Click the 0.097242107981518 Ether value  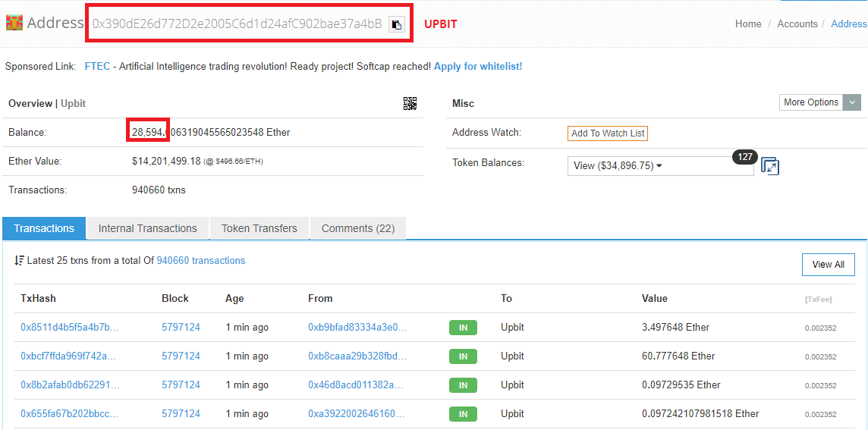pos(700,413)
